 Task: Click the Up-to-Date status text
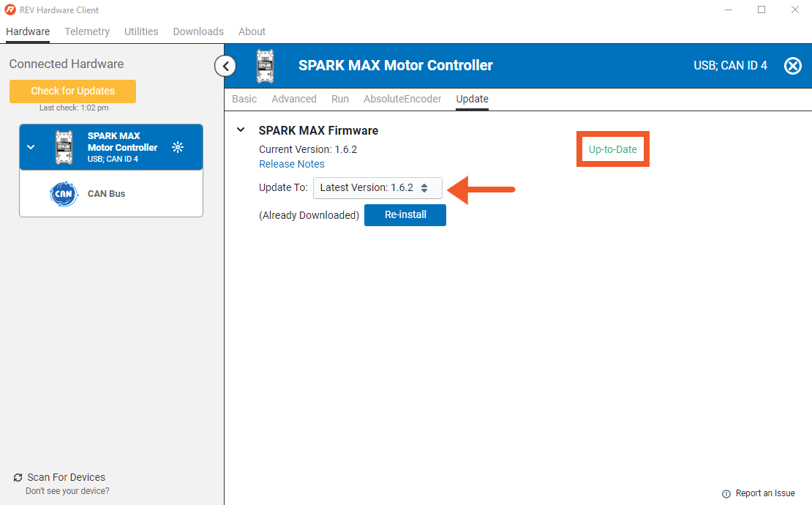click(612, 150)
